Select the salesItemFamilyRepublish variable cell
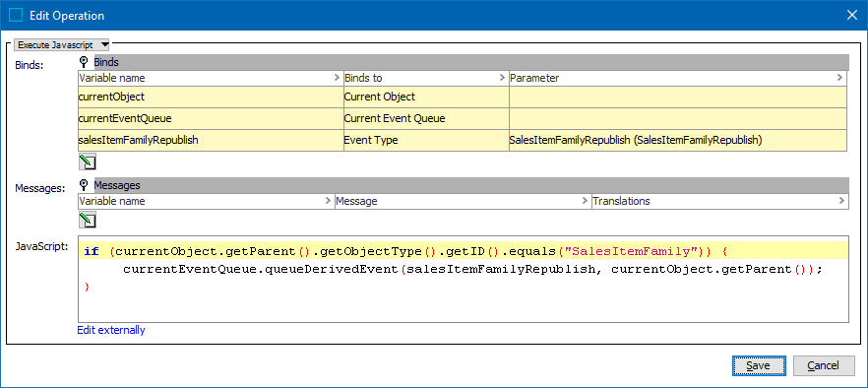The image size is (868, 388). pyautogui.click(x=211, y=141)
